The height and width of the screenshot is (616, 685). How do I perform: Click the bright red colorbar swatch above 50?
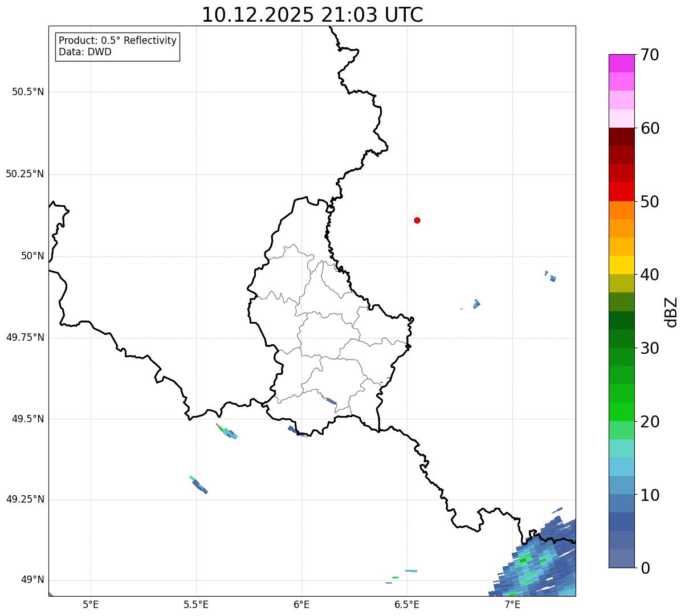coord(621,191)
